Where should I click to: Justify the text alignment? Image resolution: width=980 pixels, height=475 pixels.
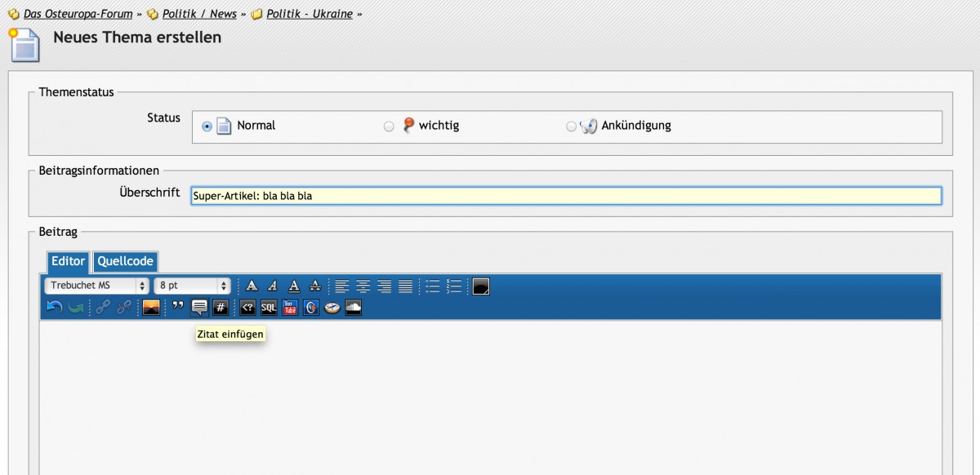pos(406,286)
